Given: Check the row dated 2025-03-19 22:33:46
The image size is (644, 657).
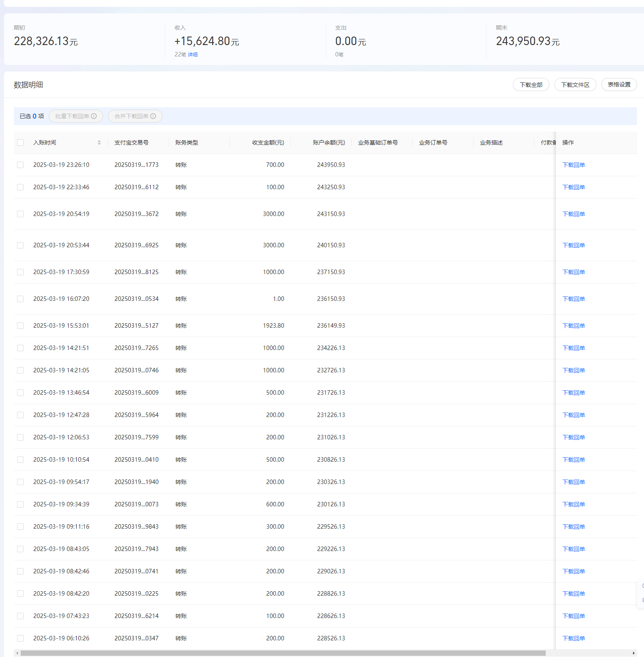Looking at the screenshot, I should click(x=20, y=187).
